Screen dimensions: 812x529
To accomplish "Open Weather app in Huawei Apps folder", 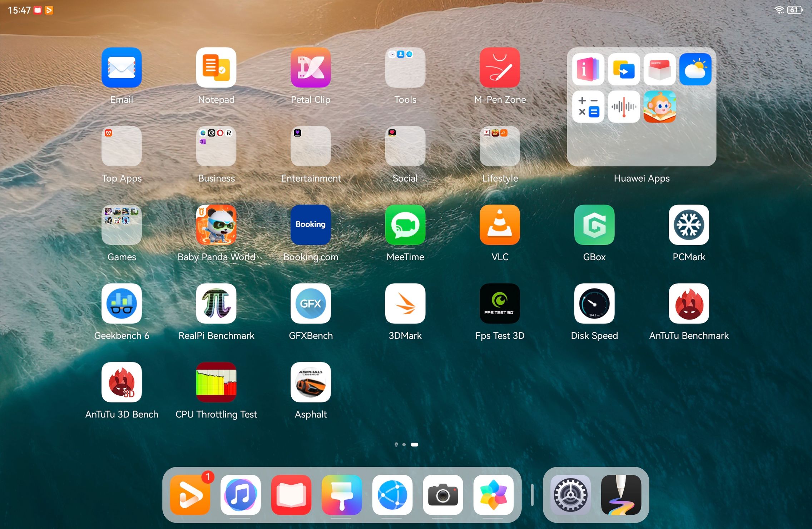I will (695, 69).
